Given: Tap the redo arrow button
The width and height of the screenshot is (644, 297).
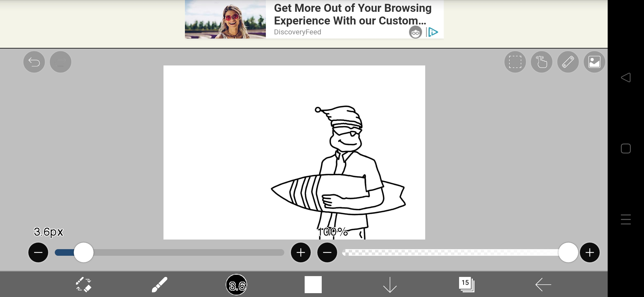Looking at the screenshot, I should click(61, 62).
